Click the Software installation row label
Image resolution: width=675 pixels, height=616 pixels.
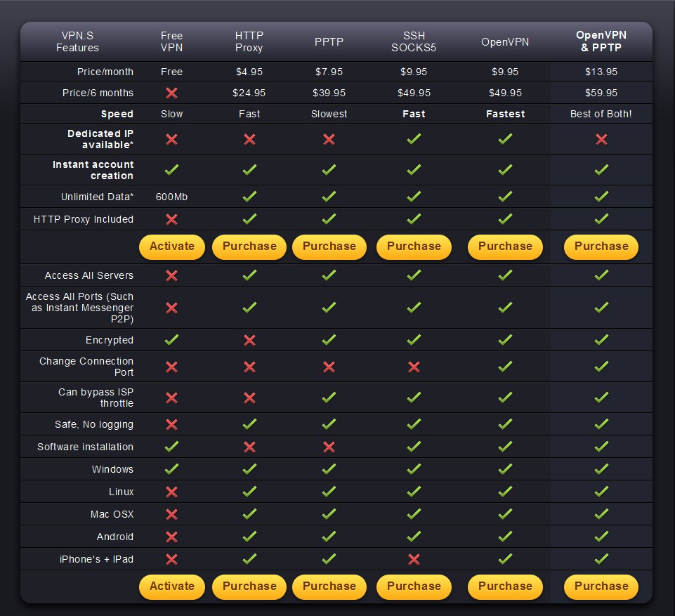(x=85, y=447)
